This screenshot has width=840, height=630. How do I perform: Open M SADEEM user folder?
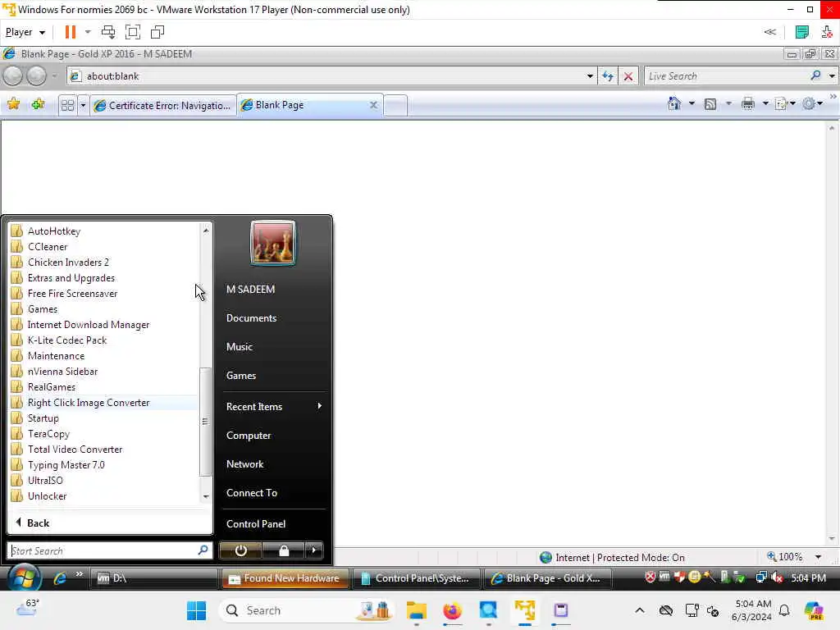coord(250,290)
